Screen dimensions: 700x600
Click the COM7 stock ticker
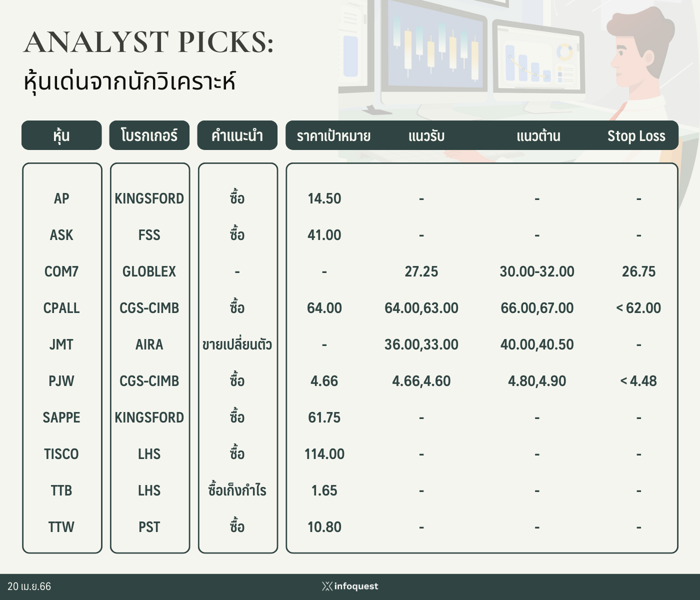click(61, 271)
